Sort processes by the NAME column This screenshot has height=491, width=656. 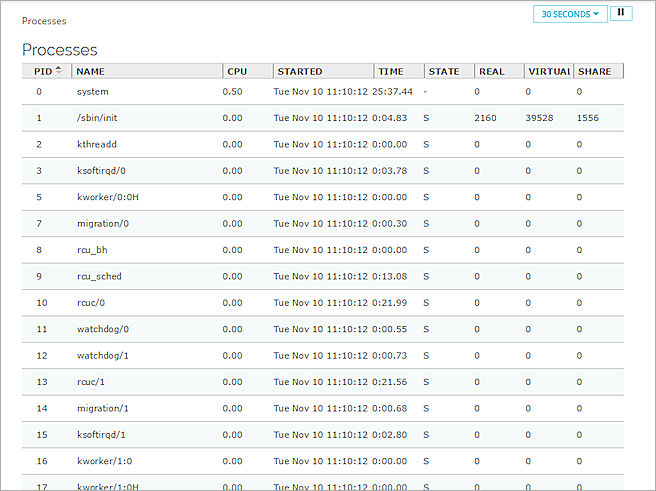tap(90, 72)
